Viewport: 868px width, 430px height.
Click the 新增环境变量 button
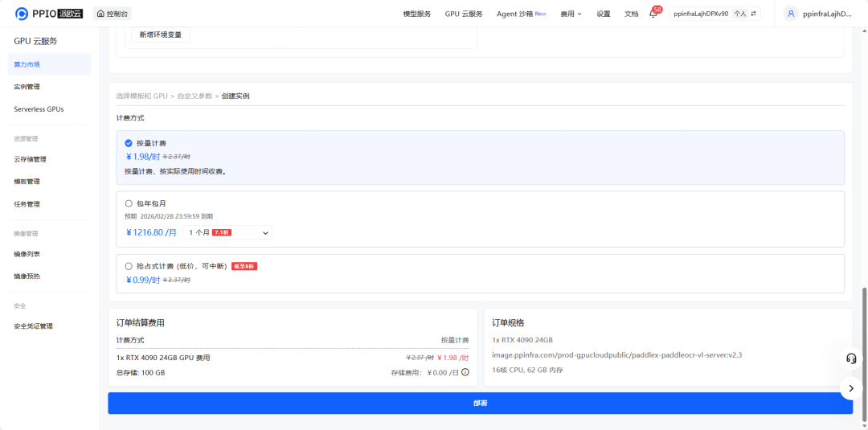coord(161,35)
